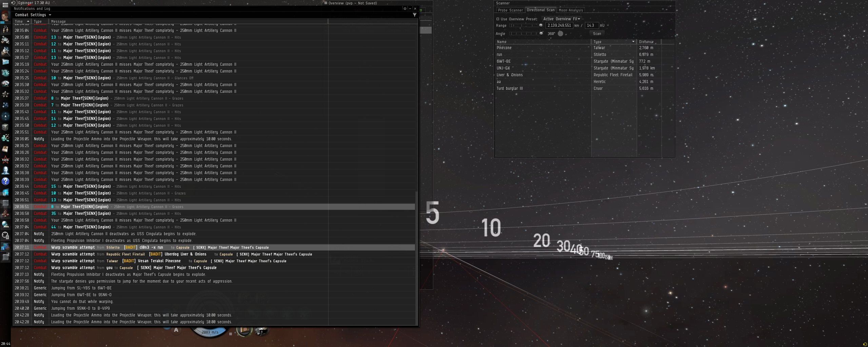Viewport: 868px width, 347px height.
Task: Open the Combat Settings dropdown
Action: tap(33, 15)
